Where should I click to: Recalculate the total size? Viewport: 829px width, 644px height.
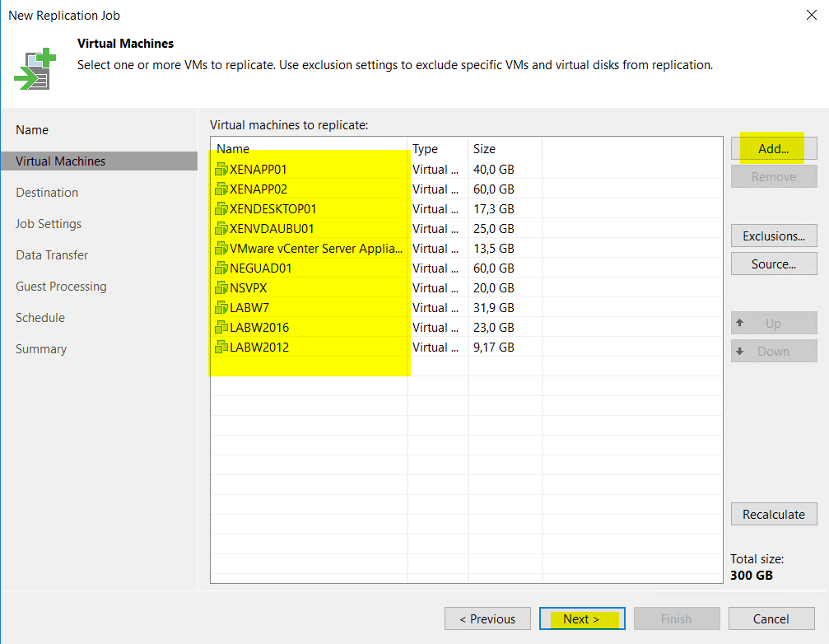(x=773, y=513)
